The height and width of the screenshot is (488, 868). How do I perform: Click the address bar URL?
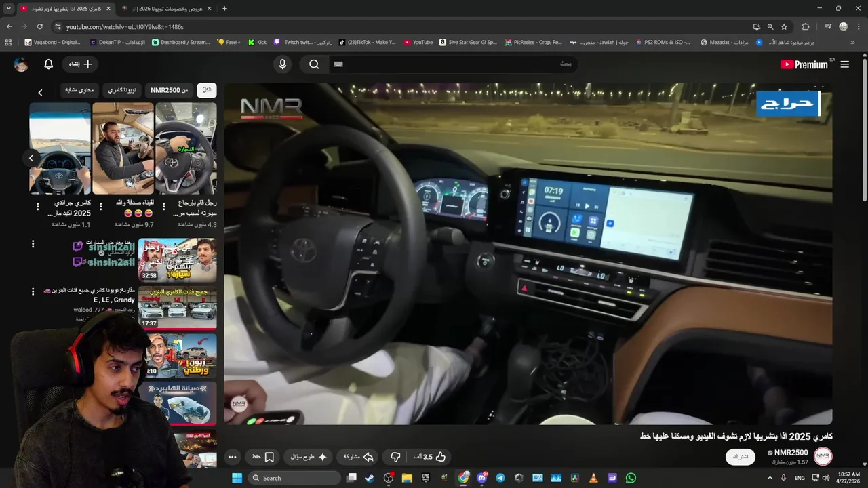click(x=125, y=27)
